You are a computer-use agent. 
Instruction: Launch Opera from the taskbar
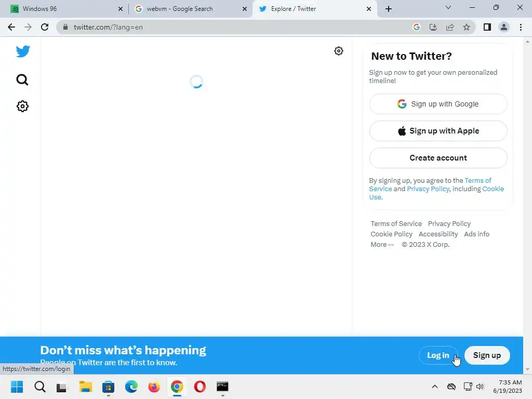[x=200, y=387]
